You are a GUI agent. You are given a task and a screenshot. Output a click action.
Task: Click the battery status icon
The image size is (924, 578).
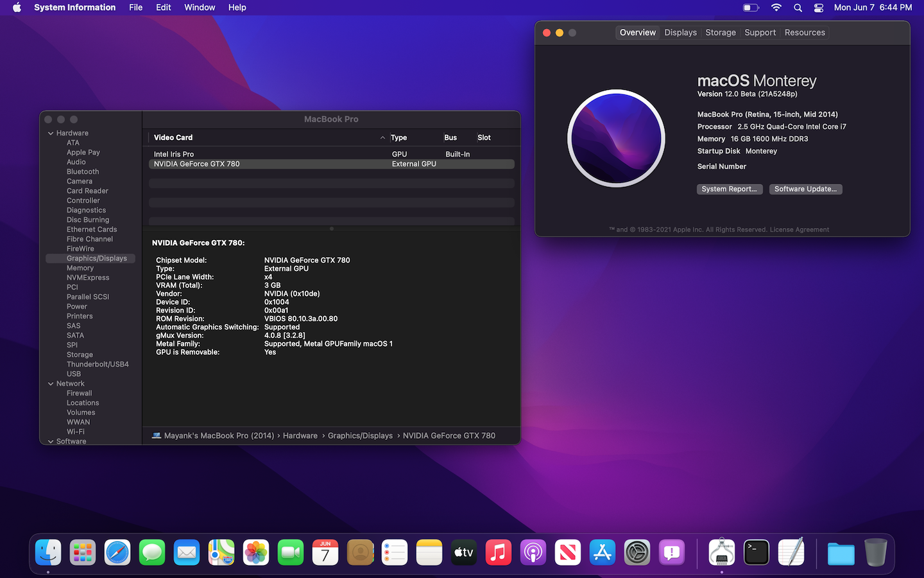[x=751, y=8]
